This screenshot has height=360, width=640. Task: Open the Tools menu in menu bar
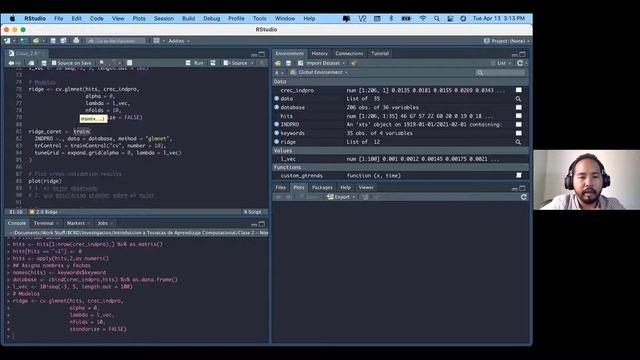[260, 18]
